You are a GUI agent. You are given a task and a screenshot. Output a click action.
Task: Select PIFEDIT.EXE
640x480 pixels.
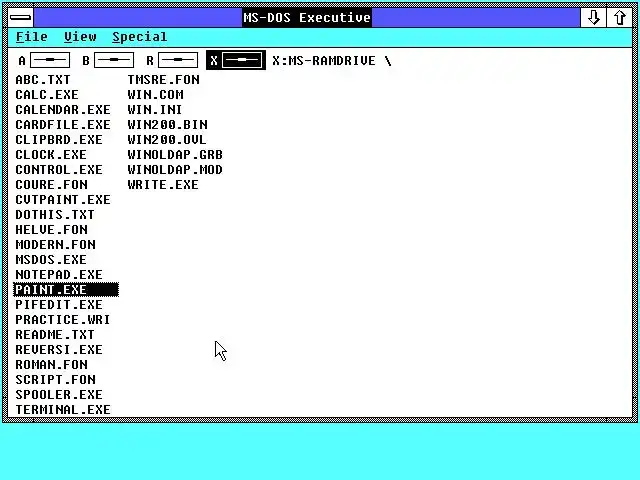(x=59, y=305)
